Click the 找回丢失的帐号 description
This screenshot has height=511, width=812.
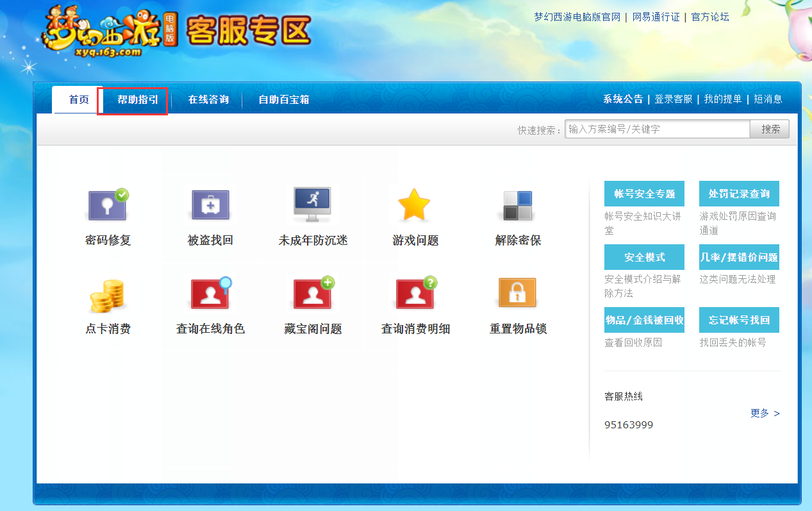pyautogui.click(x=733, y=342)
